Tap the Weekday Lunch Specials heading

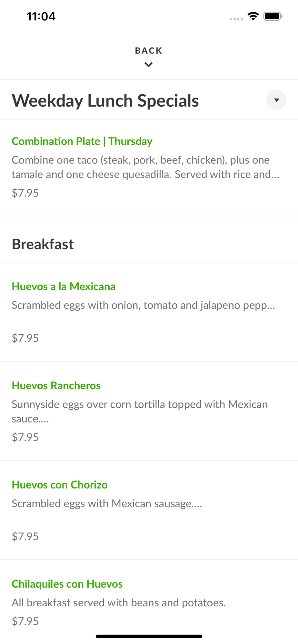click(x=105, y=100)
